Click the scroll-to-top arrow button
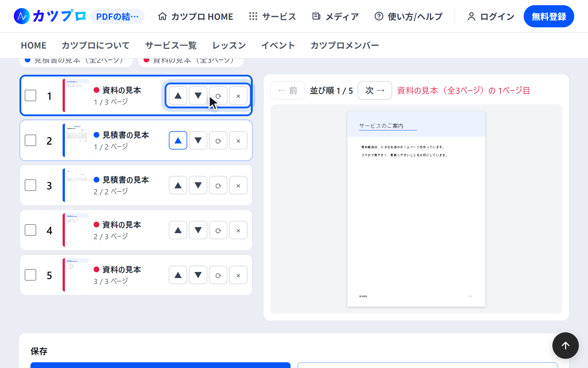This screenshot has width=588, height=368. pyautogui.click(x=565, y=346)
